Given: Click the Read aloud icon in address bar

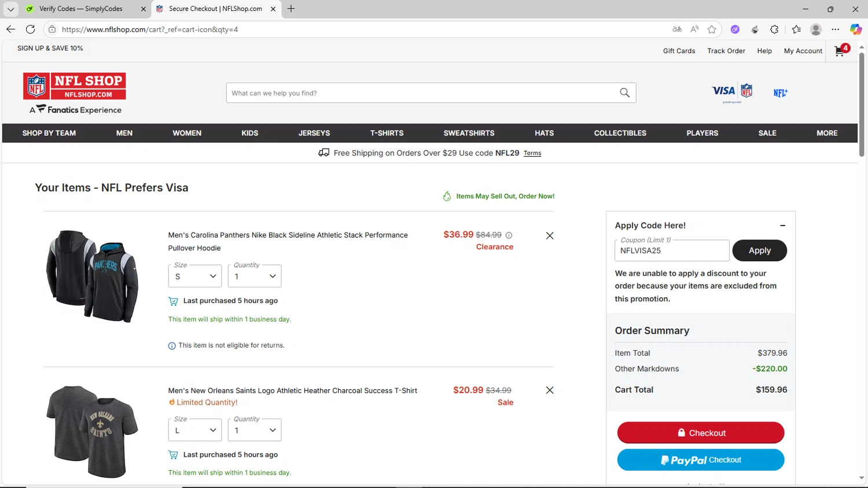Looking at the screenshot, I should pos(694,29).
